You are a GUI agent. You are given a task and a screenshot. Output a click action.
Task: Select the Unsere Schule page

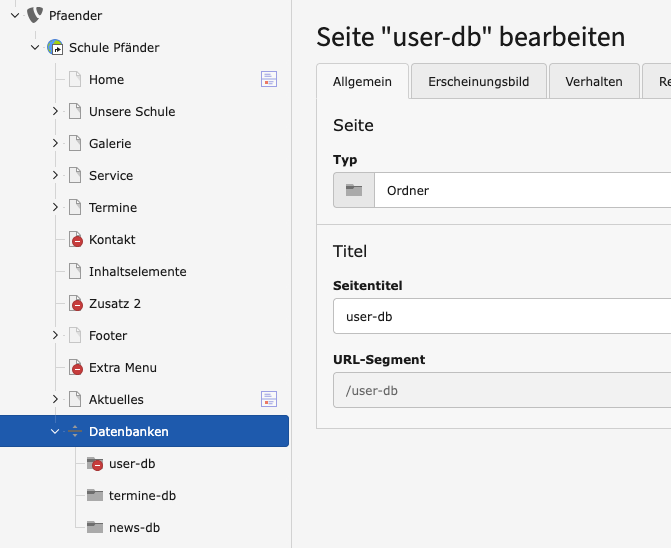(132, 112)
